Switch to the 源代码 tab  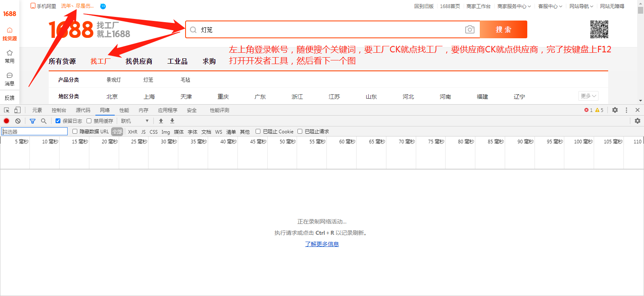tap(83, 110)
